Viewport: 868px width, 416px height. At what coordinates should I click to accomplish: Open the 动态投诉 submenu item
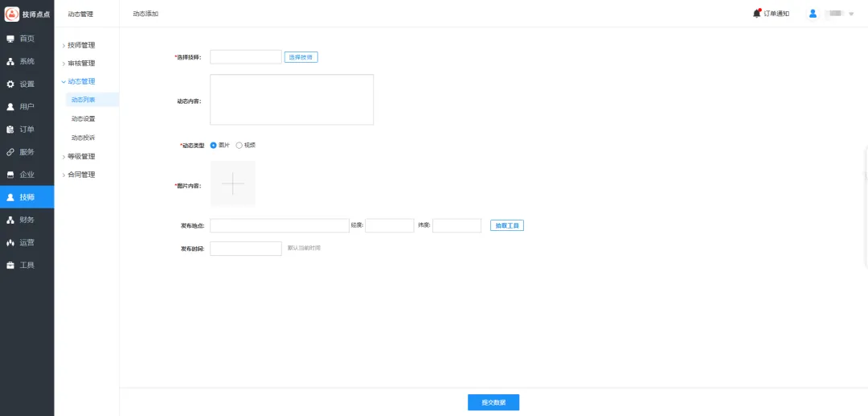[x=83, y=138]
